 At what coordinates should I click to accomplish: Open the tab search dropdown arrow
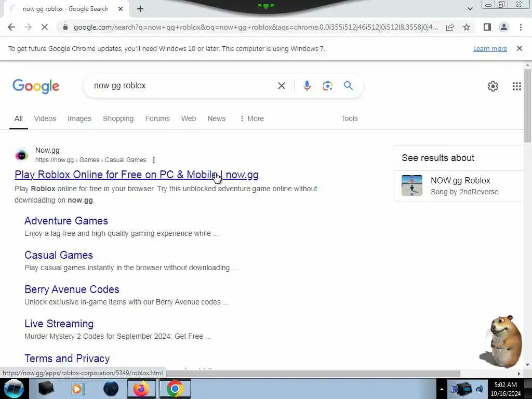pos(470,9)
